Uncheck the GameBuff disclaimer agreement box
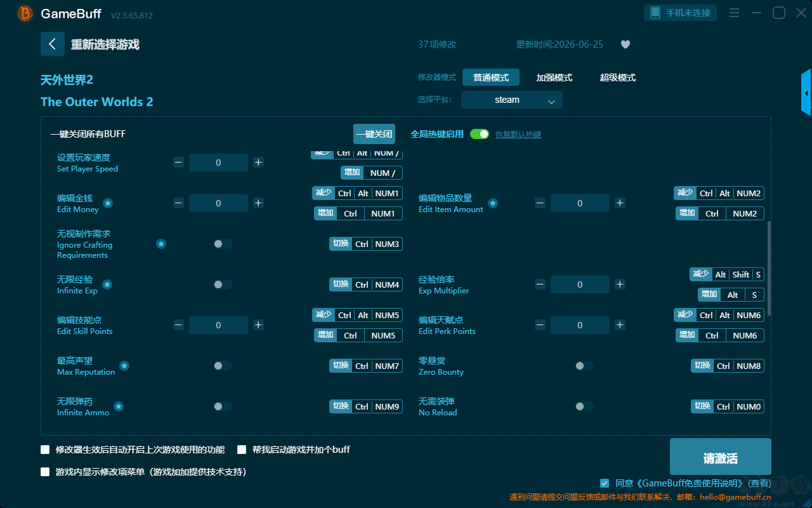The width and height of the screenshot is (812, 508). point(605,483)
